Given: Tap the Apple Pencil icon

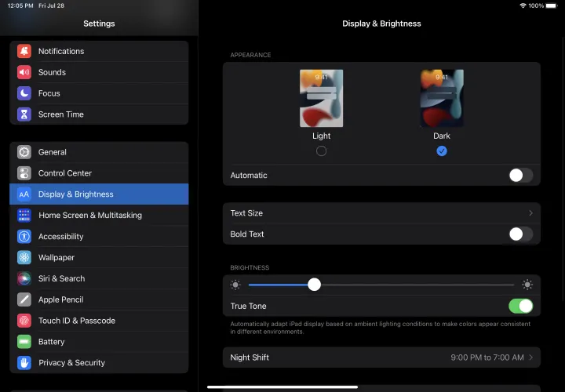Looking at the screenshot, I should [x=24, y=299].
